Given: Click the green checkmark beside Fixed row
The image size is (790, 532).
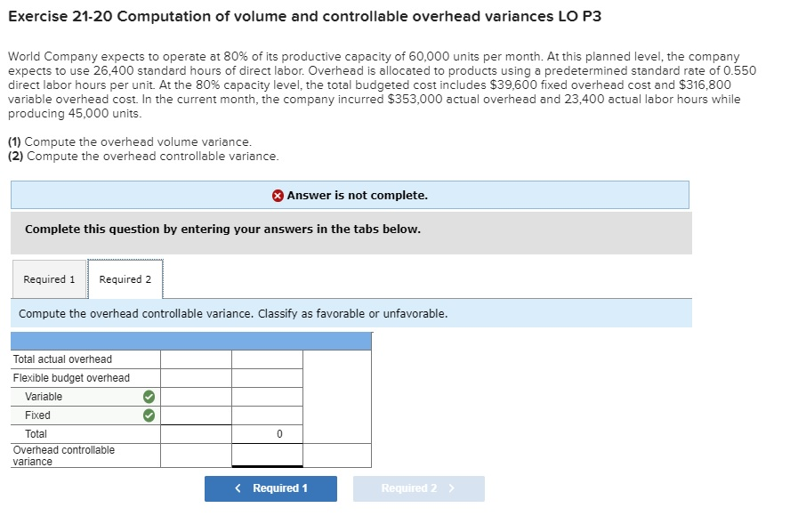Looking at the screenshot, I should click(x=149, y=415).
